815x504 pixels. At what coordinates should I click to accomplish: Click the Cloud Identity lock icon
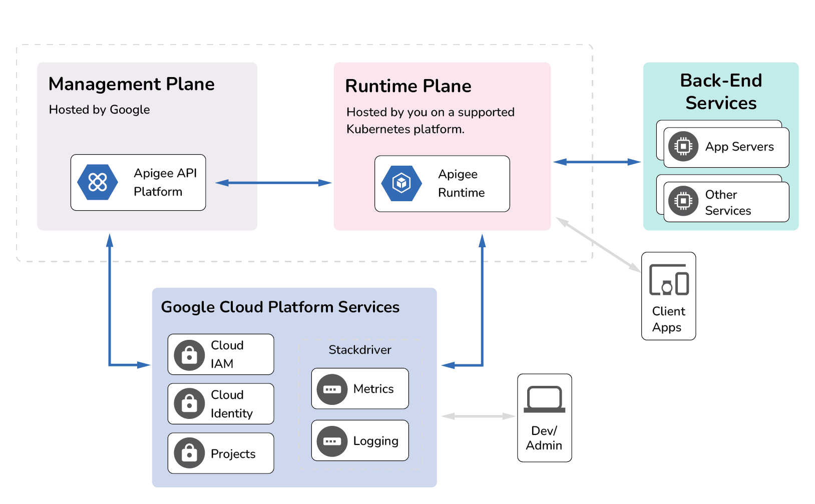189,403
